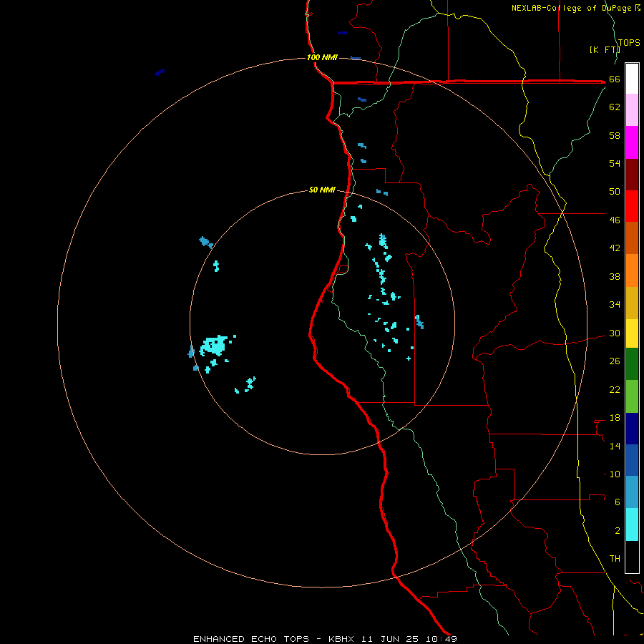The width and height of the screenshot is (644, 644).
Task: Click the navy blue legend swatch
Action: tap(632, 429)
